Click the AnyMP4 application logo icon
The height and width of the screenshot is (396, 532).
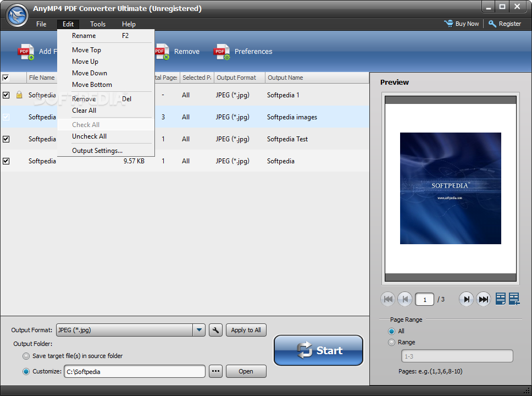pyautogui.click(x=17, y=15)
